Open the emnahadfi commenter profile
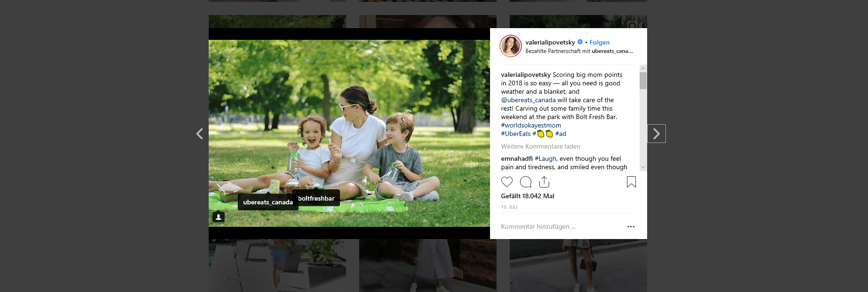 click(517, 158)
